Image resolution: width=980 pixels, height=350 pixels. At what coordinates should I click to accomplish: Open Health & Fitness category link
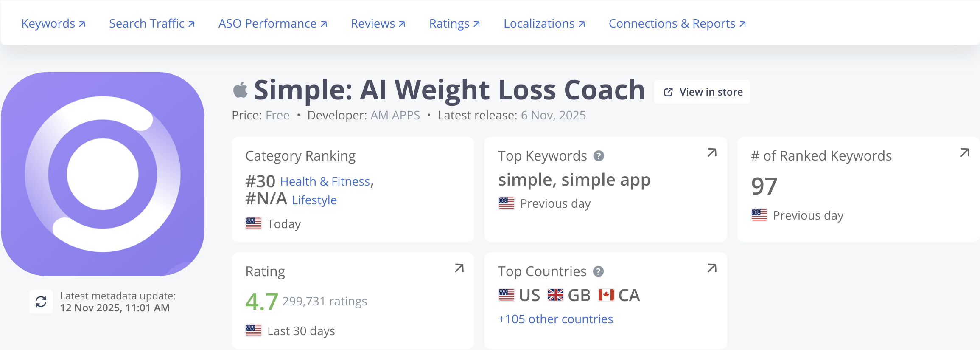pos(325,181)
